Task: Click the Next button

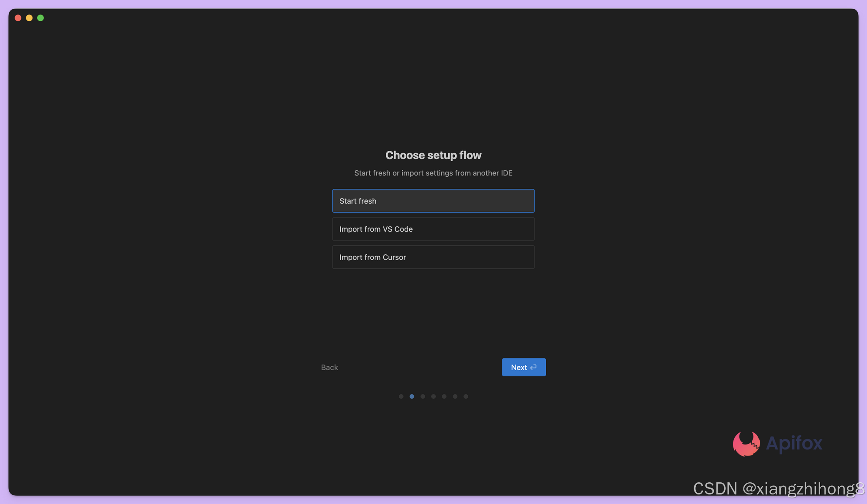Action: coord(523,367)
